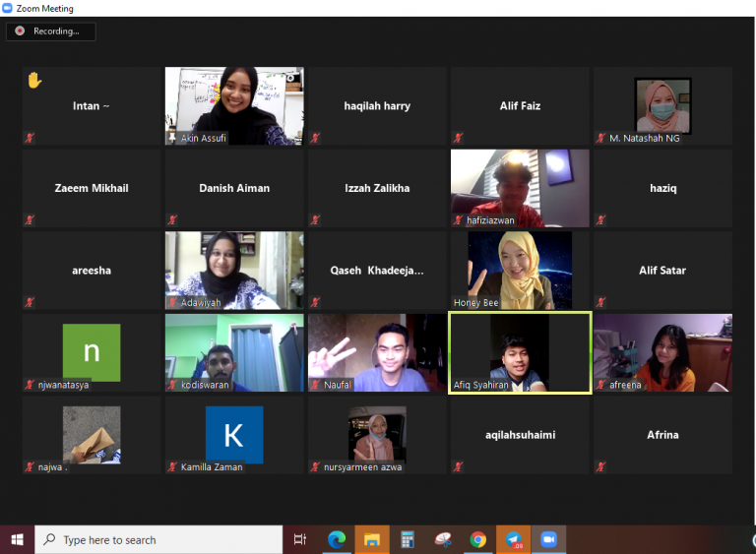
Task: Open Google Chrome from the taskbar
Action: click(x=477, y=539)
